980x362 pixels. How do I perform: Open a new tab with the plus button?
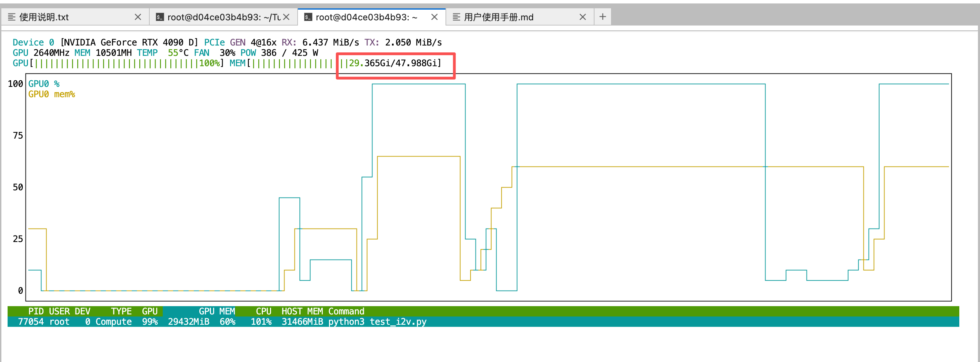(603, 17)
